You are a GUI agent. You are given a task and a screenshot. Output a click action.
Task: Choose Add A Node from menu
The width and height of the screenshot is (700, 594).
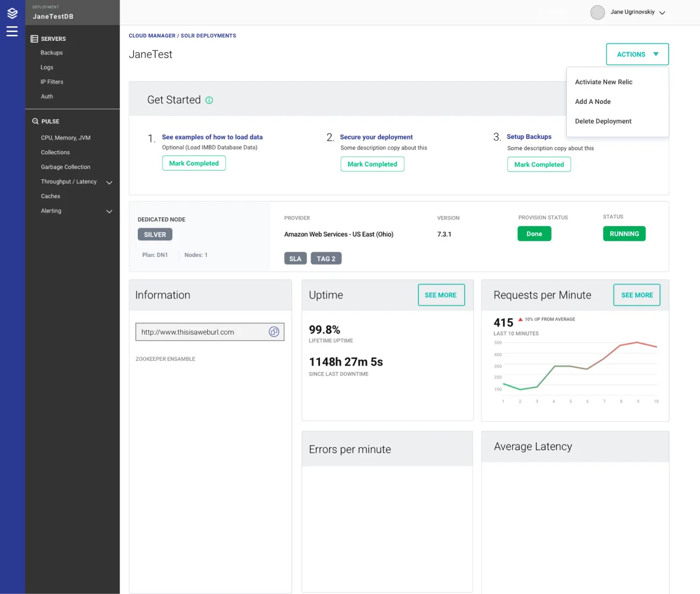click(593, 102)
